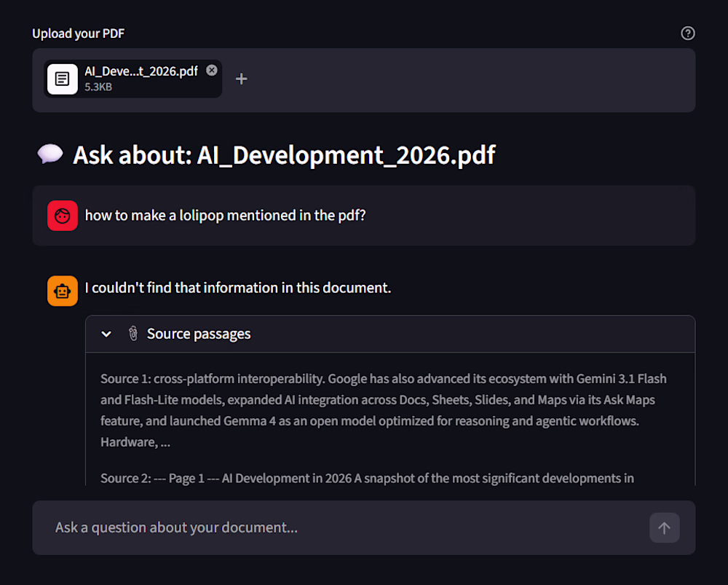Click the "I couldn't find that information" reply
The height and width of the screenshot is (585, 728).
pyautogui.click(x=238, y=288)
